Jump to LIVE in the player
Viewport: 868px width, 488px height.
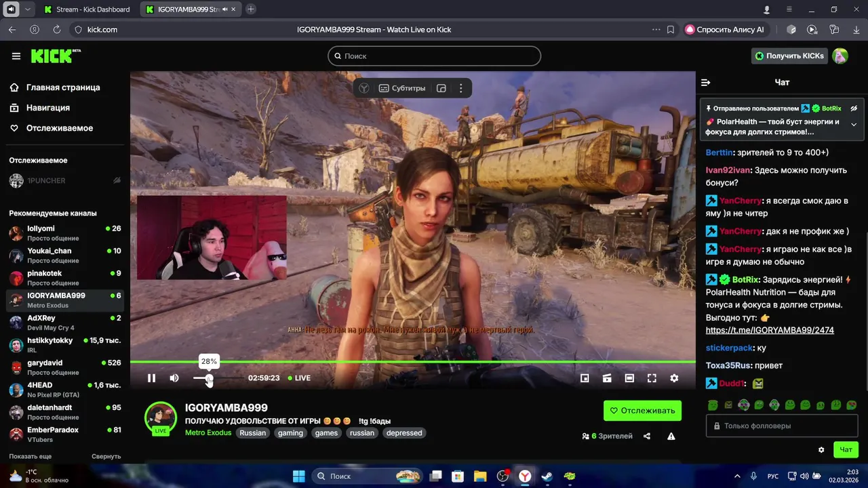[x=299, y=378]
